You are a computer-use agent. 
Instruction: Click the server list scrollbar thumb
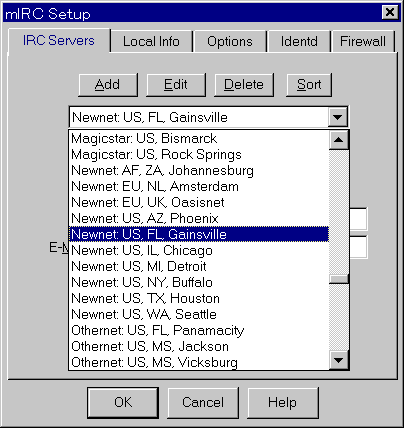point(339,279)
